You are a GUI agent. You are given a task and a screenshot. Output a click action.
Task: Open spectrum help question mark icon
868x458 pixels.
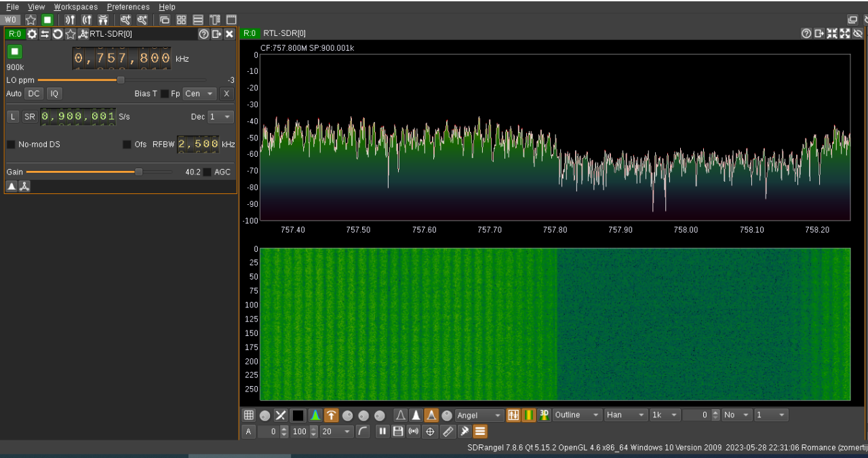pos(806,33)
